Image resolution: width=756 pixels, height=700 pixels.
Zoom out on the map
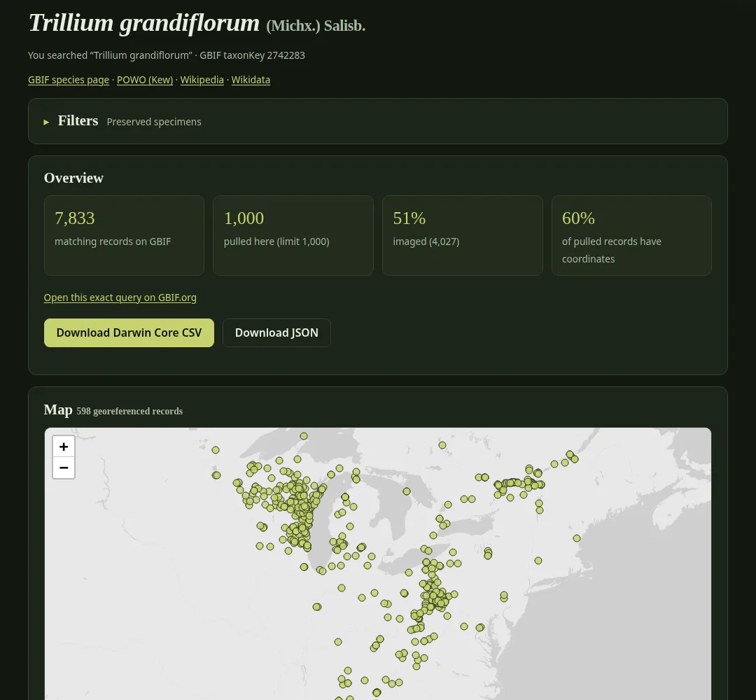click(x=64, y=468)
